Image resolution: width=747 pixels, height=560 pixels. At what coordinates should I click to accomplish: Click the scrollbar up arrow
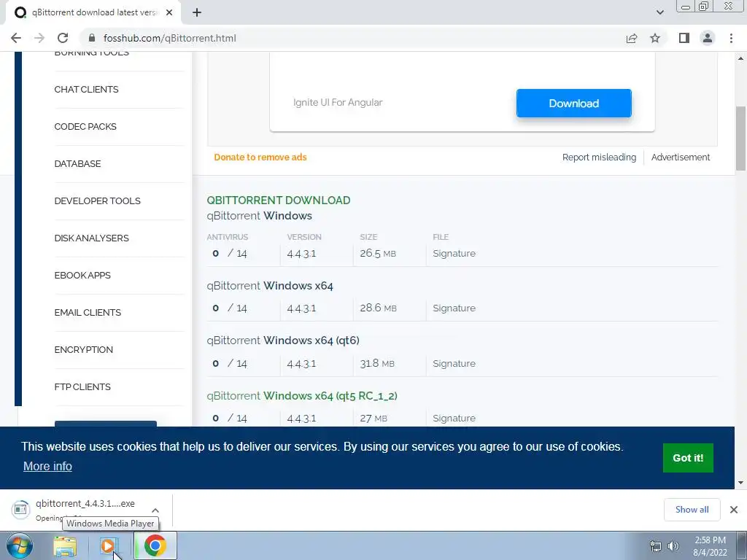(740, 58)
